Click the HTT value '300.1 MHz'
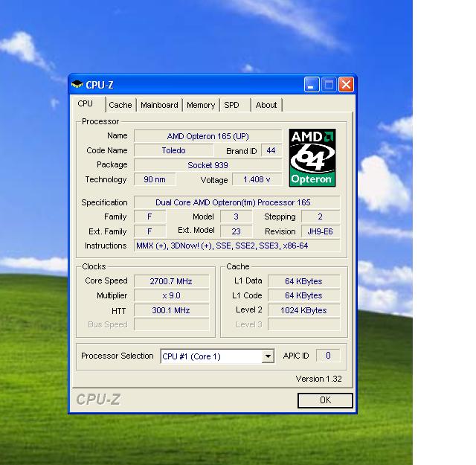 click(x=171, y=310)
